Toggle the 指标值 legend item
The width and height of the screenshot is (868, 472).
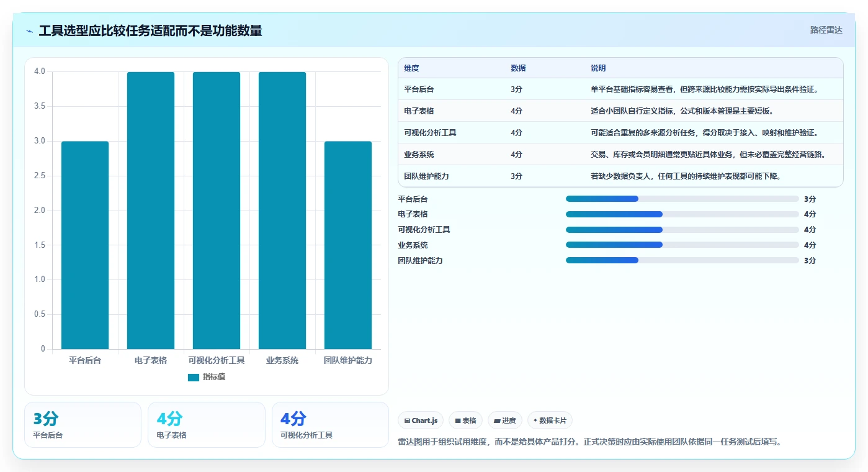(x=206, y=377)
